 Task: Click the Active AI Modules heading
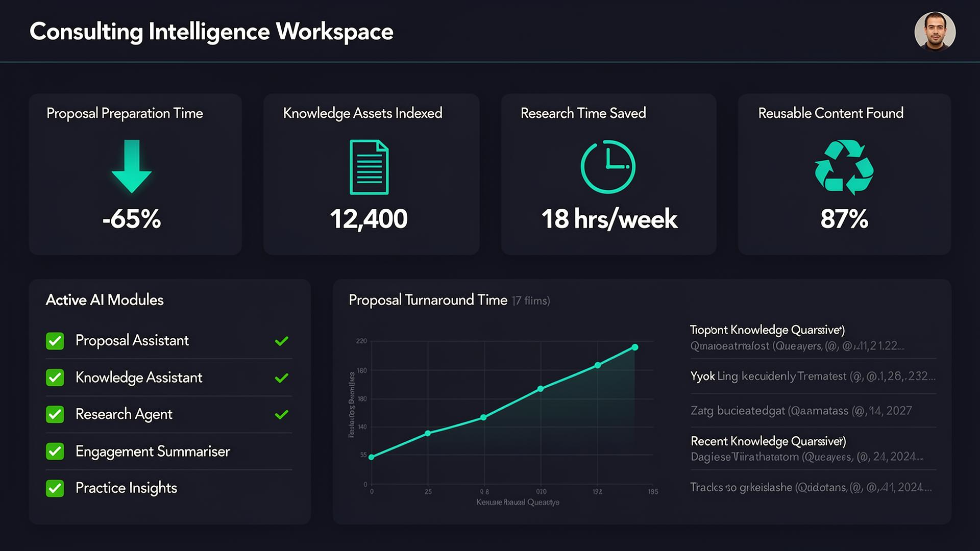[x=105, y=300]
